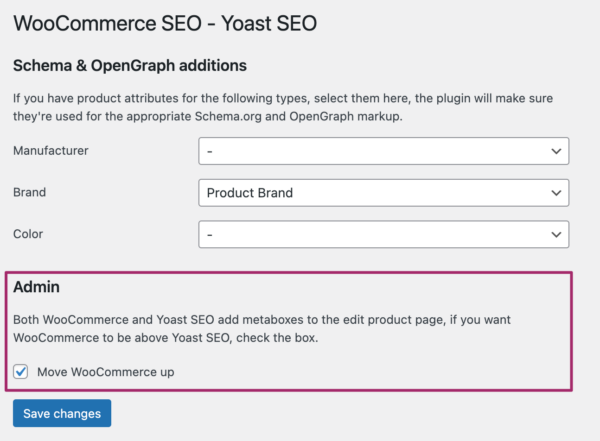Open the Manufacturer attribute dropdown
The image size is (600, 441).
click(x=384, y=151)
